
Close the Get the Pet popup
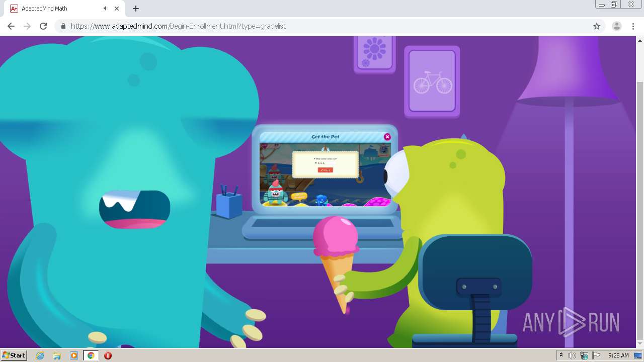[387, 137]
